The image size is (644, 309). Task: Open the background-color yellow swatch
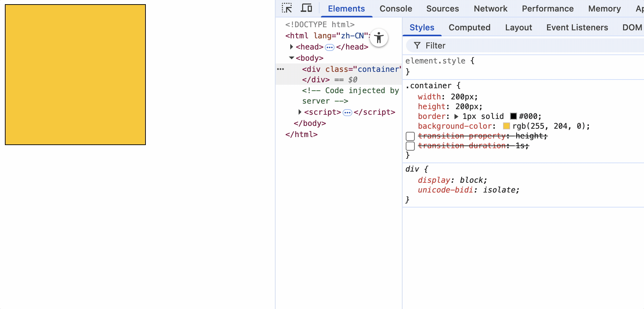click(507, 126)
